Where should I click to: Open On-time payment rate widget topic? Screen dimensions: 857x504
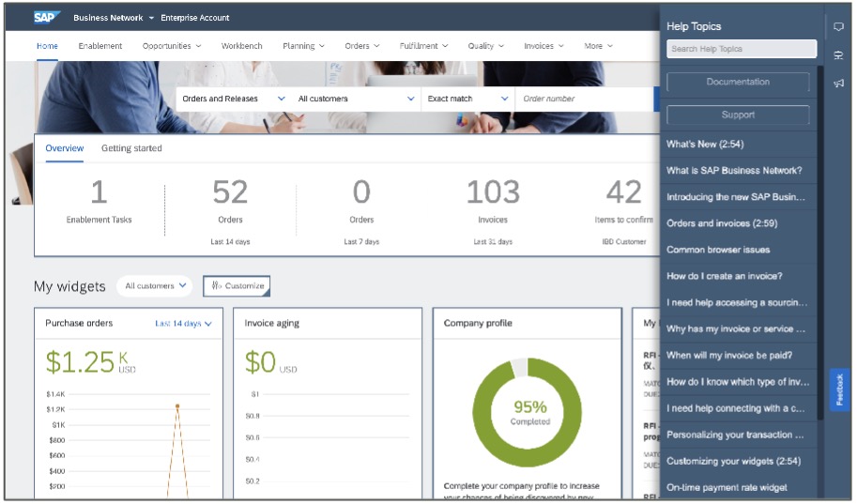[739, 487]
